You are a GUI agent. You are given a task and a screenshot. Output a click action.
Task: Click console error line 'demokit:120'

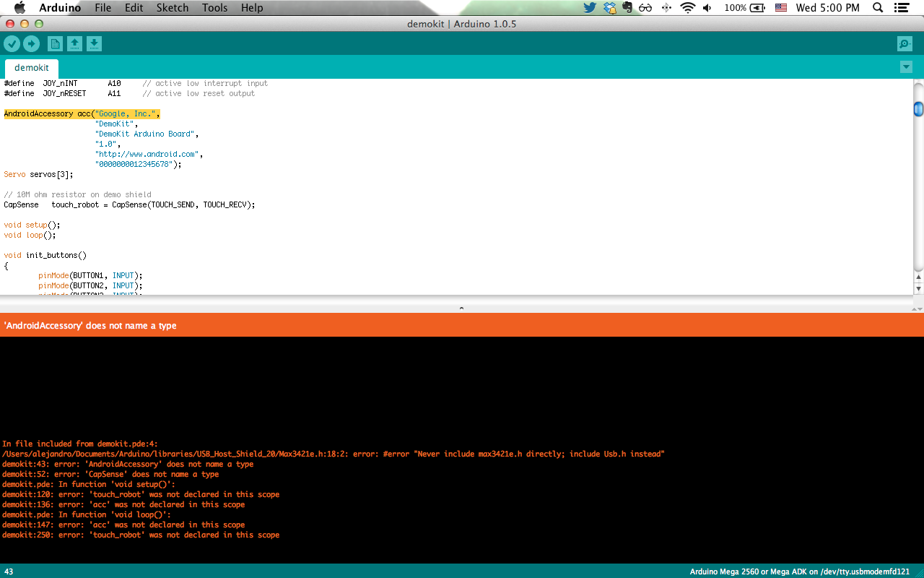point(141,495)
